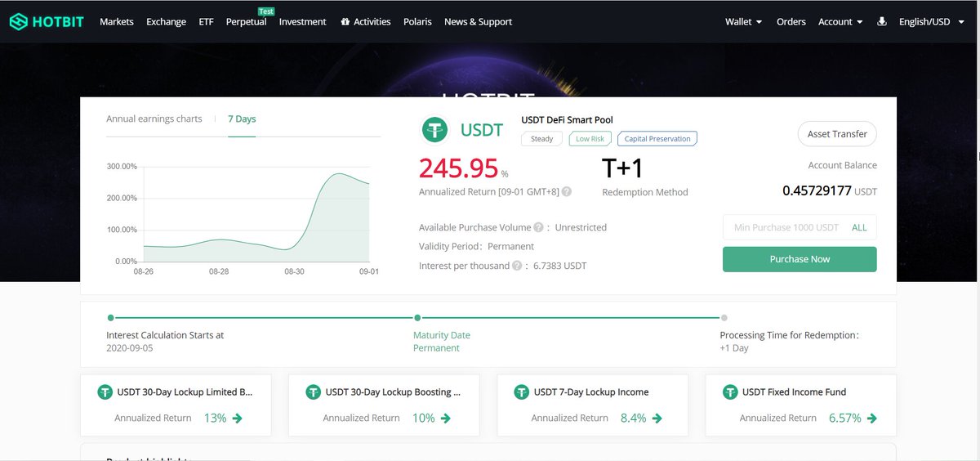
Task: Go to the Exchange menu
Action: click(x=167, y=22)
